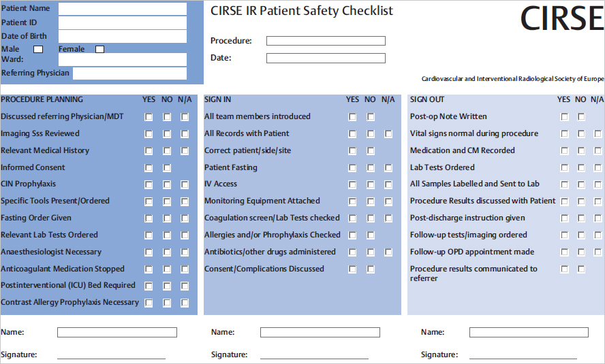This screenshot has width=605, height=364.
Task: Tick NO for IV Access
Action: click(x=371, y=184)
